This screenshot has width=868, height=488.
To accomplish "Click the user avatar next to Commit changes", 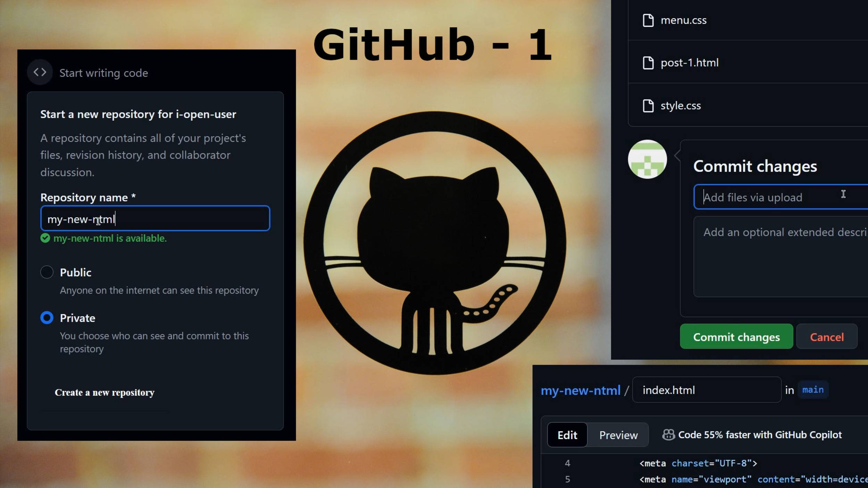I will [x=647, y=159].
